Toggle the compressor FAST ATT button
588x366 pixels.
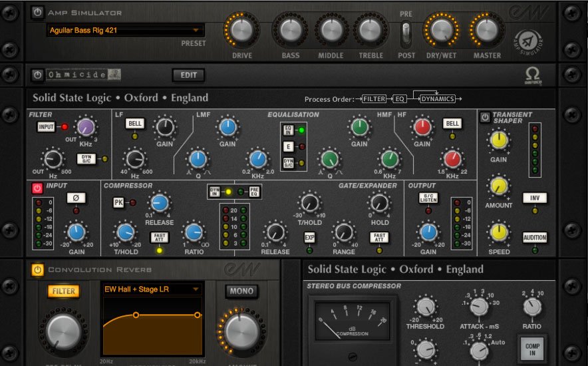tap(160, 237)
